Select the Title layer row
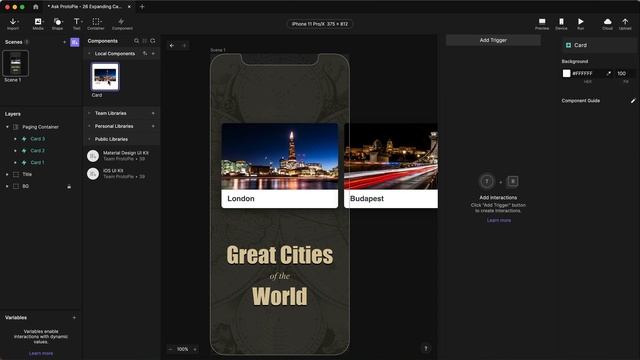 pos(40,174)
